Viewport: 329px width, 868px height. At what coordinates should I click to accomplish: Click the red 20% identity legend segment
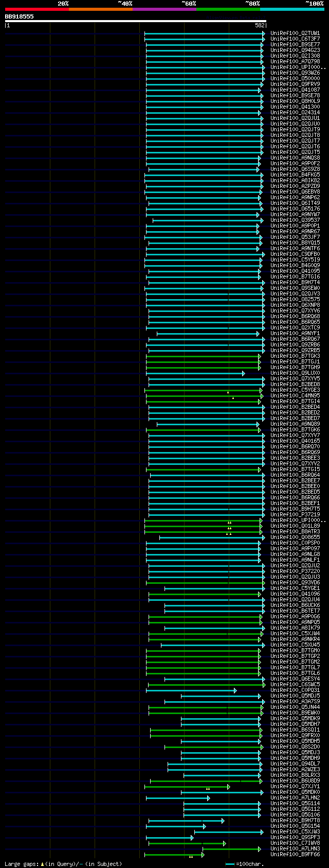tap(36, 9)
